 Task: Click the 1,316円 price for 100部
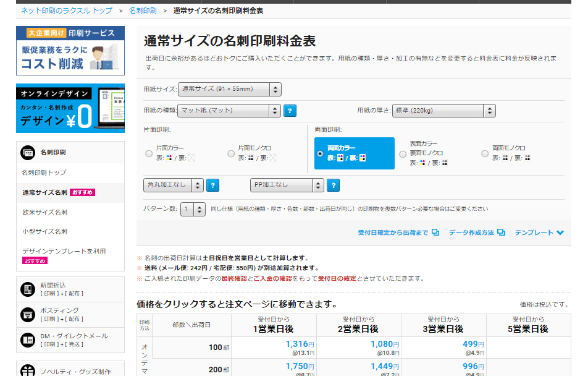click(300, 344)
